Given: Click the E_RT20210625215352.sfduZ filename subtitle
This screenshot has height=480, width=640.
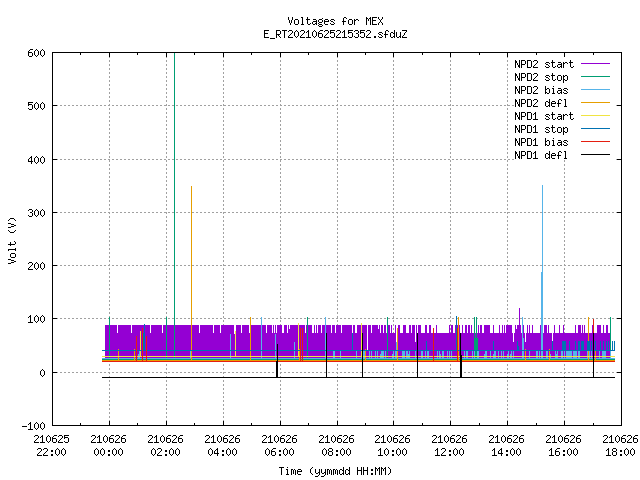Looking at the screenshot, I should pyautogui.click(x=336, y=34).
